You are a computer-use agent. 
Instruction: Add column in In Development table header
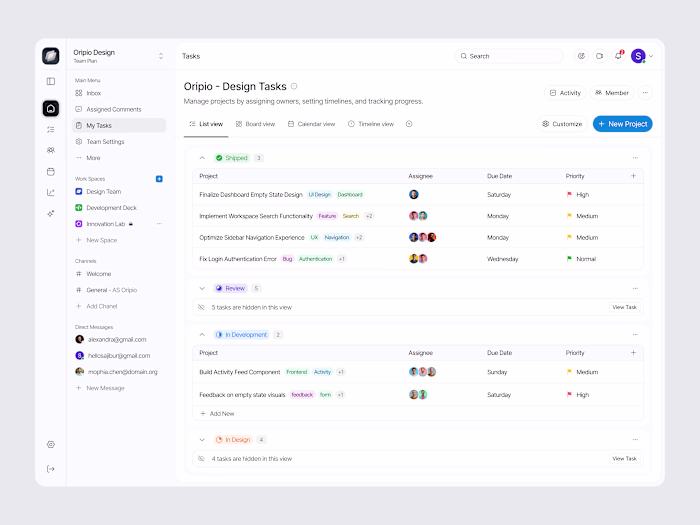pyautogui.click(x=633, y=353)
